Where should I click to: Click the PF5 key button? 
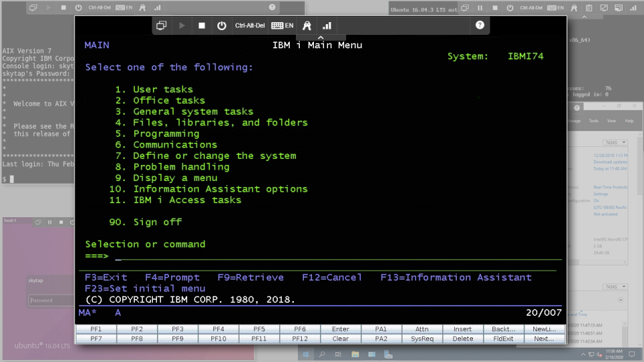[259, 328]
